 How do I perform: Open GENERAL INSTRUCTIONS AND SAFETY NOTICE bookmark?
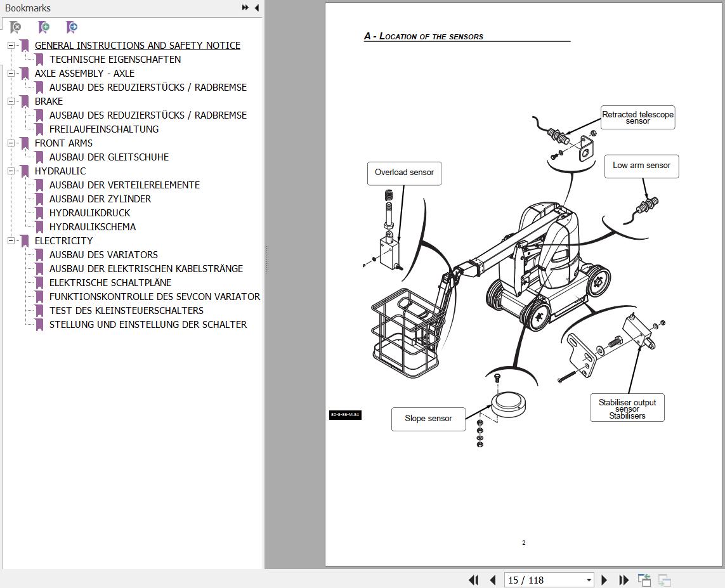137,45
